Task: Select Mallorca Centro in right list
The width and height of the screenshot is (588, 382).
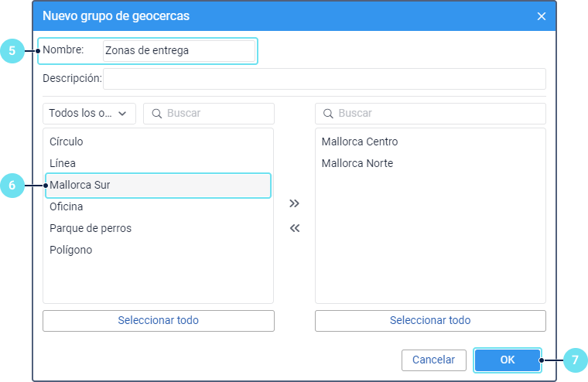Action: 360,142
